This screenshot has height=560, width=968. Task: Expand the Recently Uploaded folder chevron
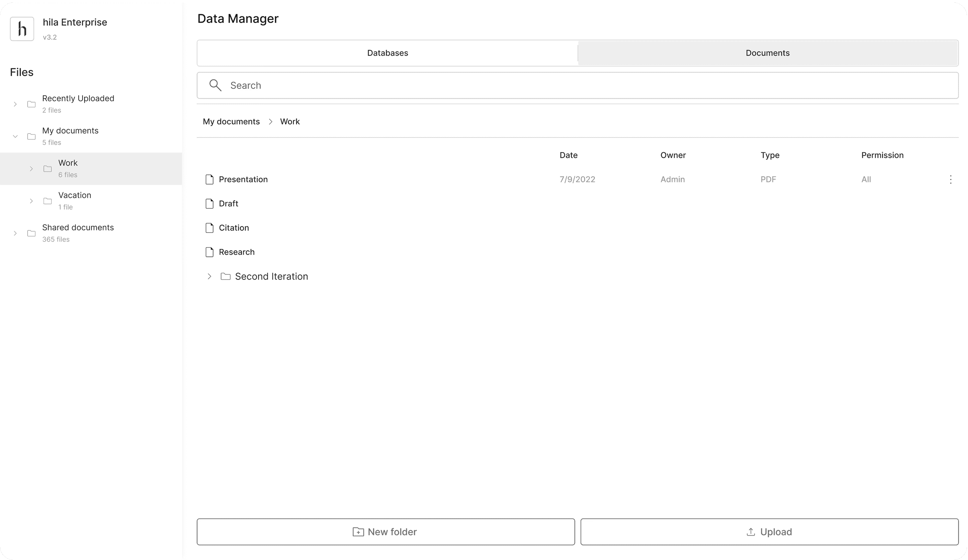[15, 104]
